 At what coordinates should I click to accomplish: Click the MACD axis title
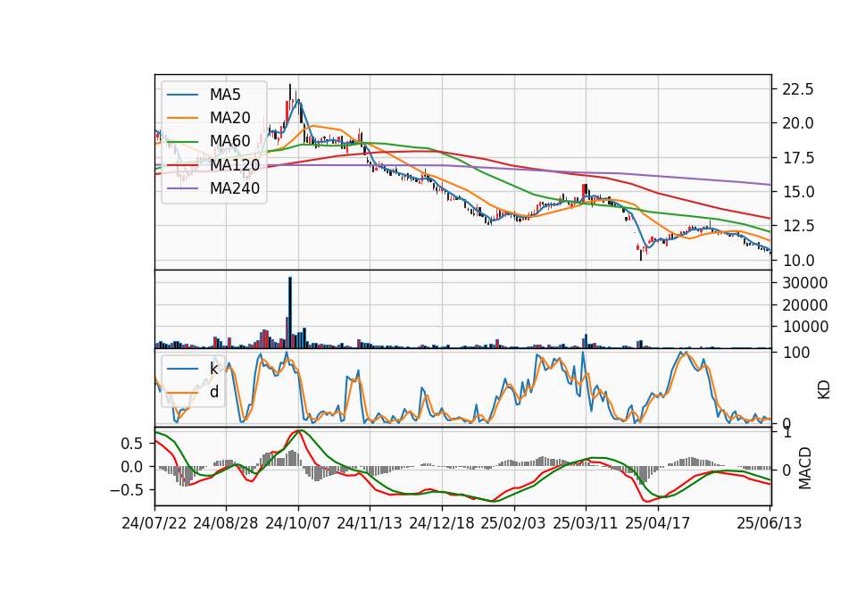coord(804,468)
